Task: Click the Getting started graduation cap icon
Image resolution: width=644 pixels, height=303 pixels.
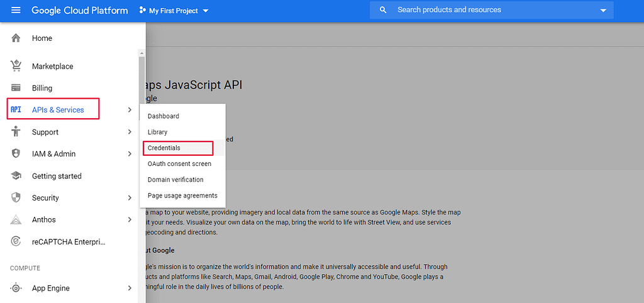Action: (x=16, y=176)
